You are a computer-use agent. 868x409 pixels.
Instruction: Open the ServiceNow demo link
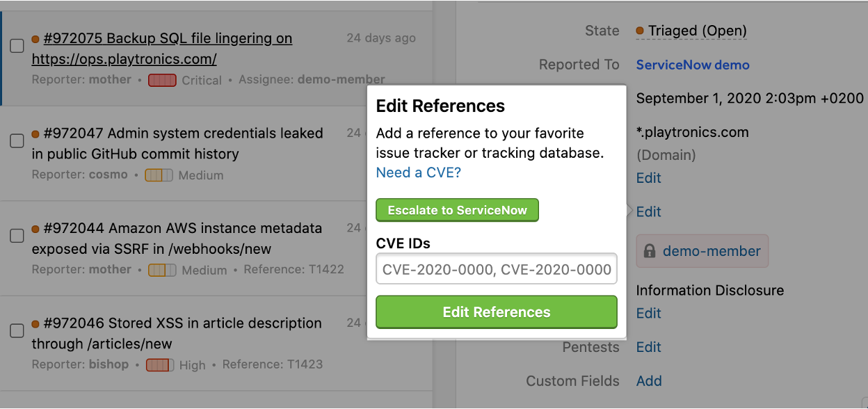coord(692,64)
